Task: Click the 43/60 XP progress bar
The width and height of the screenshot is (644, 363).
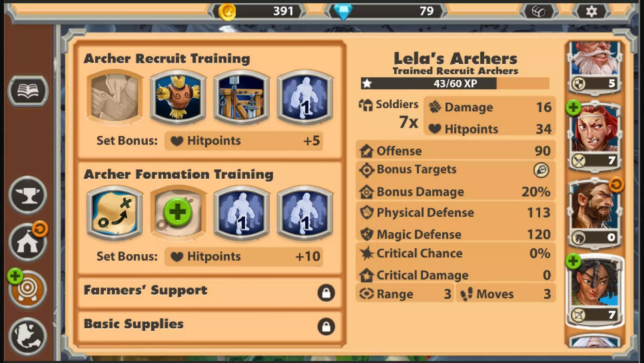Action: (455, 83)
